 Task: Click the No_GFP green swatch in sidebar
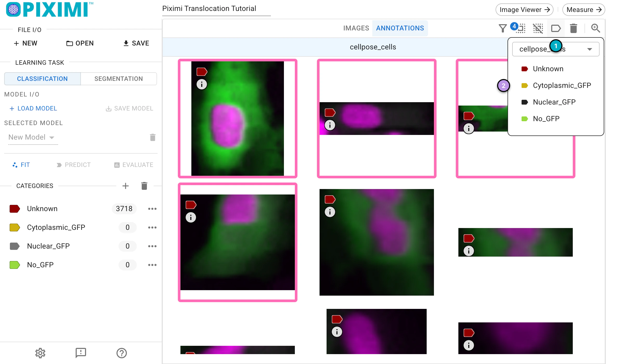pyautogui.click(x=15, y=265)
